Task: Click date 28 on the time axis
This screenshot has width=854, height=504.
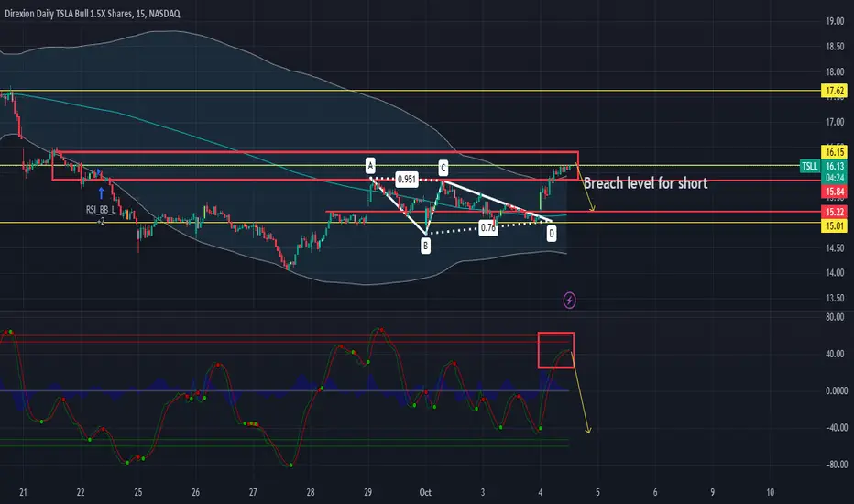Action: 311,493
